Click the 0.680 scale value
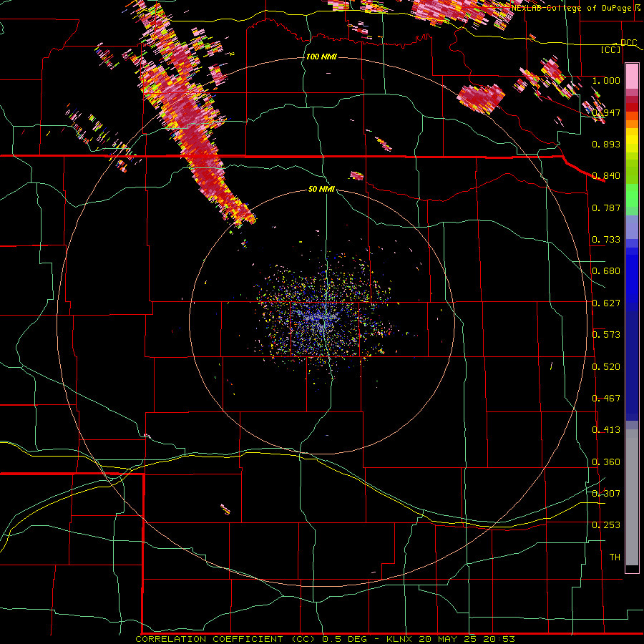644x644 pixels. 606,271
